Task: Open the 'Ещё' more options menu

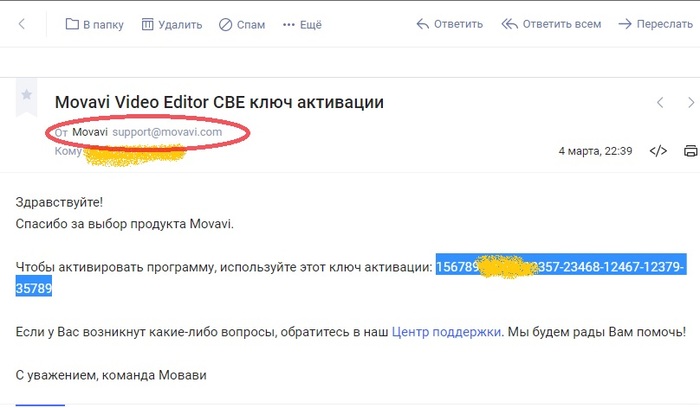Action: point(302,25)
